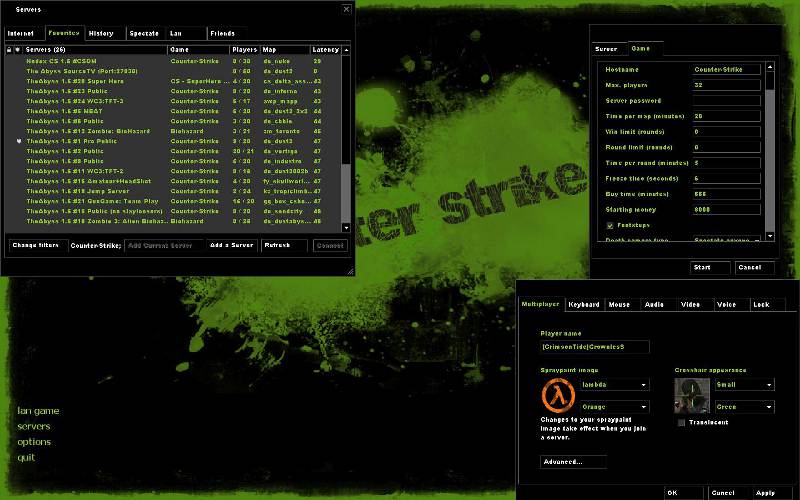Select the Favorites tab

[65, 33]
